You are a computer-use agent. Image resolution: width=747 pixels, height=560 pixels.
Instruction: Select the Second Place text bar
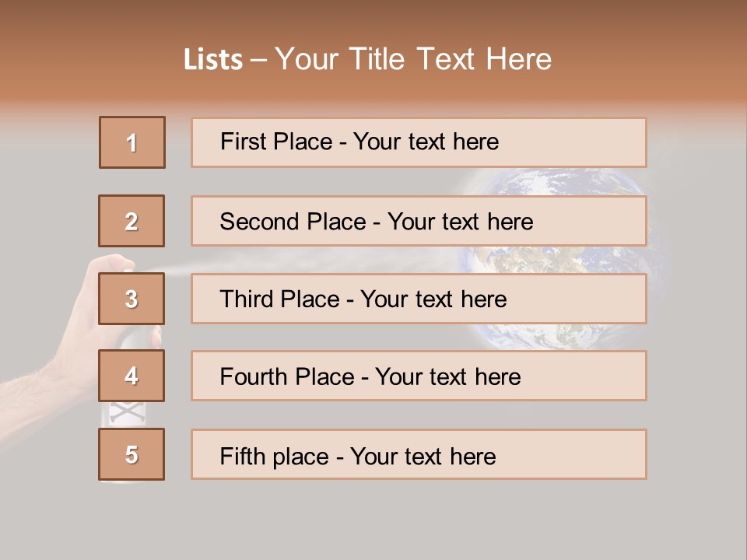pyautogui.click(x=419, y=221)
